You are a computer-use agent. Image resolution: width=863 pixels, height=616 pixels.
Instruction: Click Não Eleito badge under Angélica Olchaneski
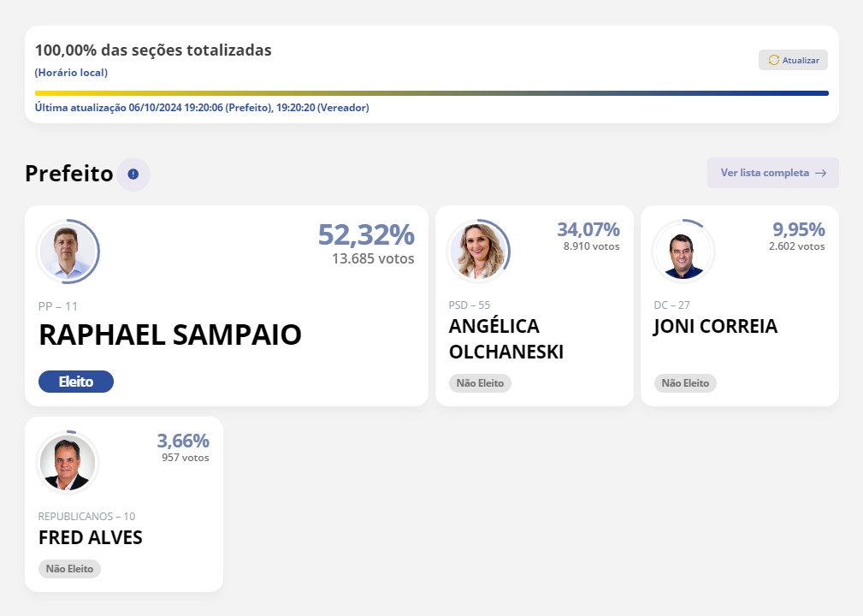tap(480, 383)
